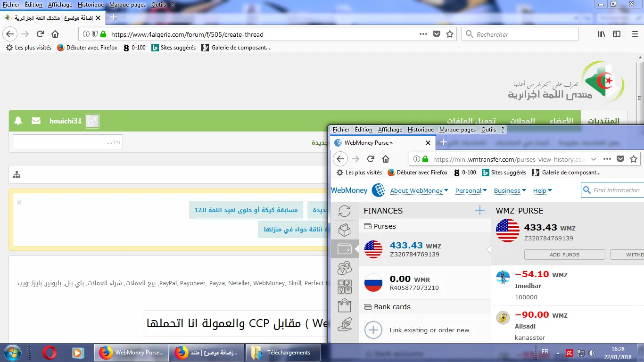Click the plus icon beside FINANCES
This screenshot has width=644, height=362.
point(479,211)
